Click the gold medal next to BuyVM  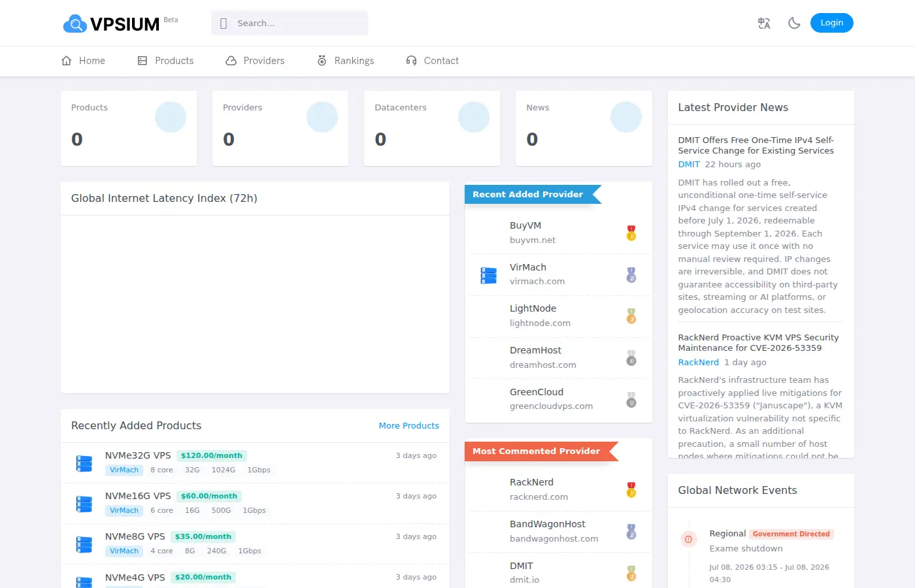tap(631, 233)
